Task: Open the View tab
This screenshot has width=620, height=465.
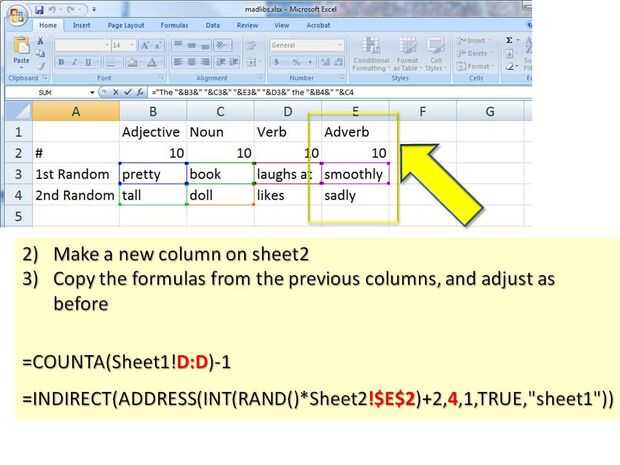Action: pos(282,25)
